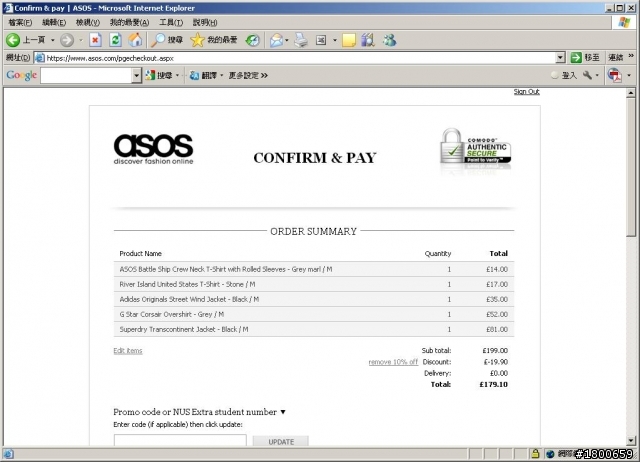The height and width of the screenshot is (462, 640).
Task: Open the yellow note Discuss icon
Action: (x=349, y=40)
